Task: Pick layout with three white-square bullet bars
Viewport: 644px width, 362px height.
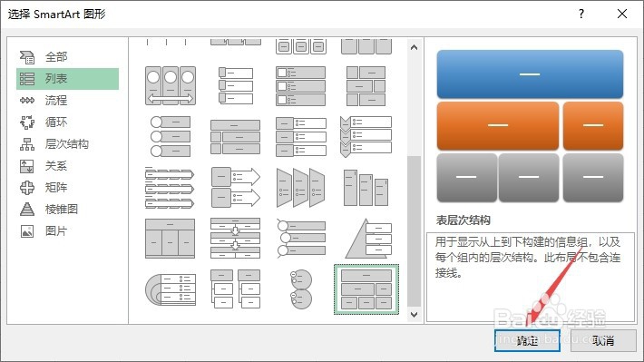Action: pyautogui.click(x=300, y=86)
